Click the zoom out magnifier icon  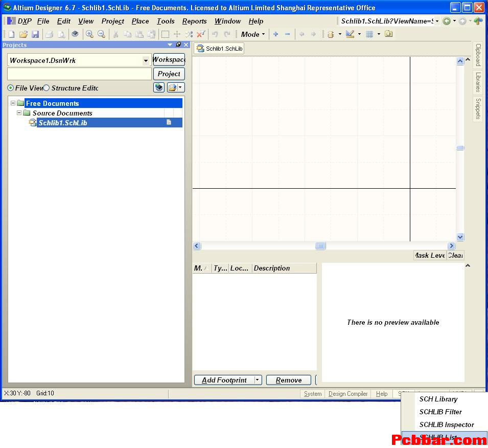pyautogui.click(x=101, y=34)
